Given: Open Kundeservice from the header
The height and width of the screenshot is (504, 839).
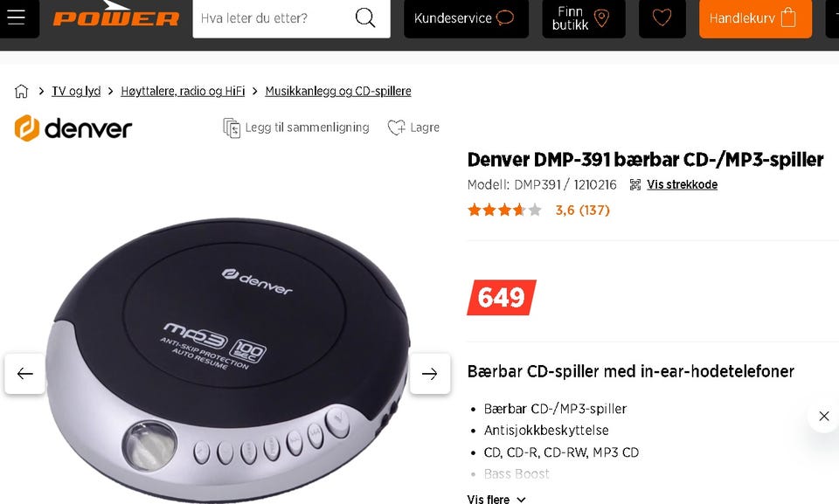Looking at the screenshot, I should pos(466,18).
